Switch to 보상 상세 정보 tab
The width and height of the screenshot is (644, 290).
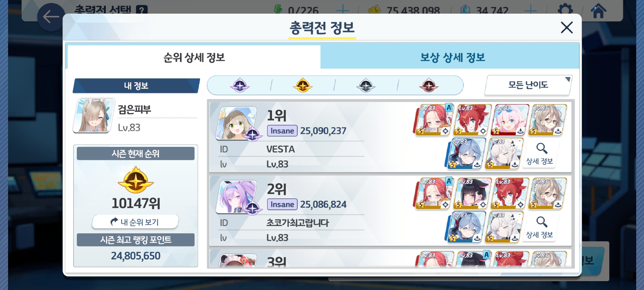click(x=452, y=57)
